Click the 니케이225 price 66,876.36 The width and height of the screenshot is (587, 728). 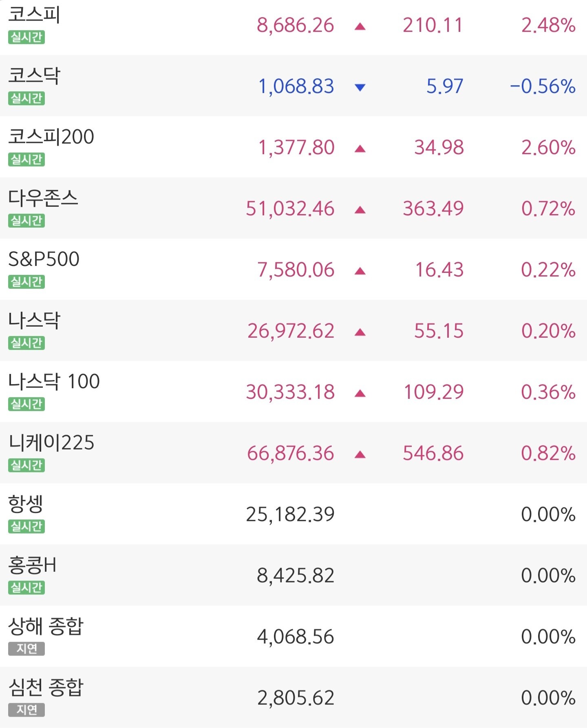coord(291,454)
